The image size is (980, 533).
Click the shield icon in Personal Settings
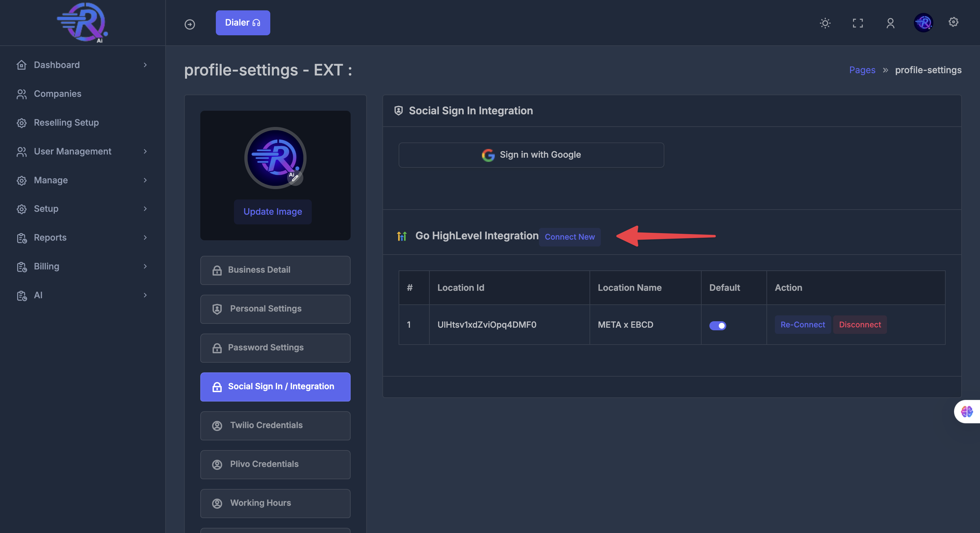[217, 309]
